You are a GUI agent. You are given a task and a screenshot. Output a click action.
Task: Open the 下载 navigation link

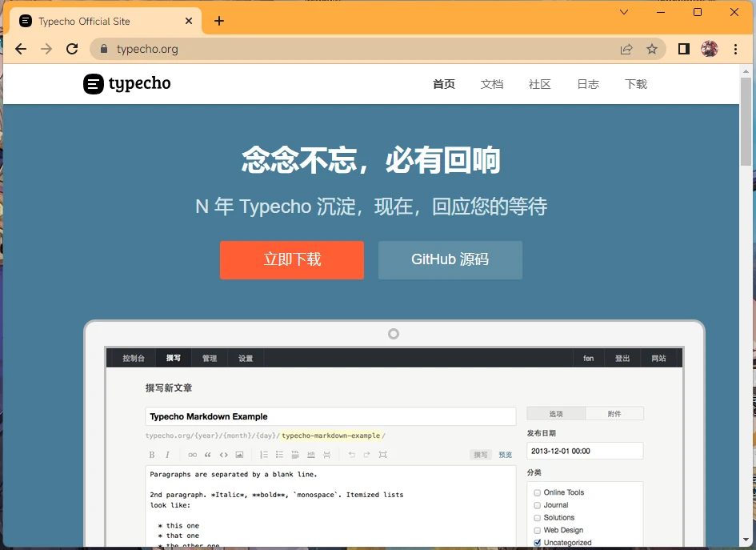(636, 84)
